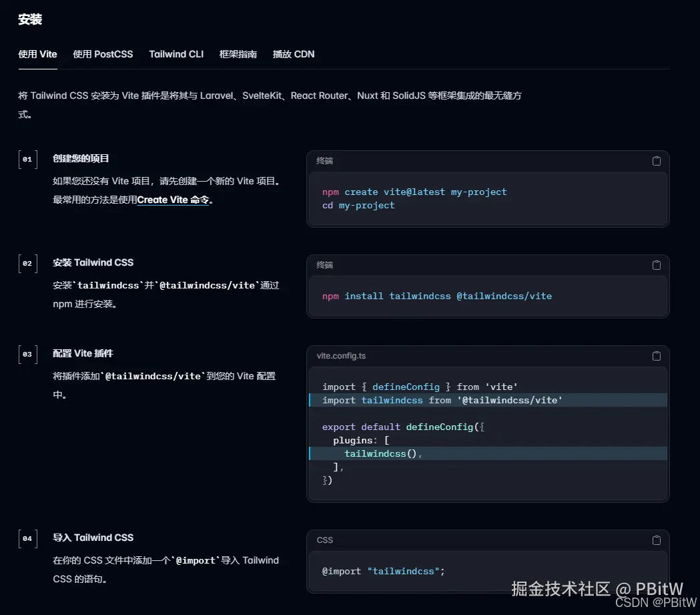Follow the Create Vite 命令 link

173,200
